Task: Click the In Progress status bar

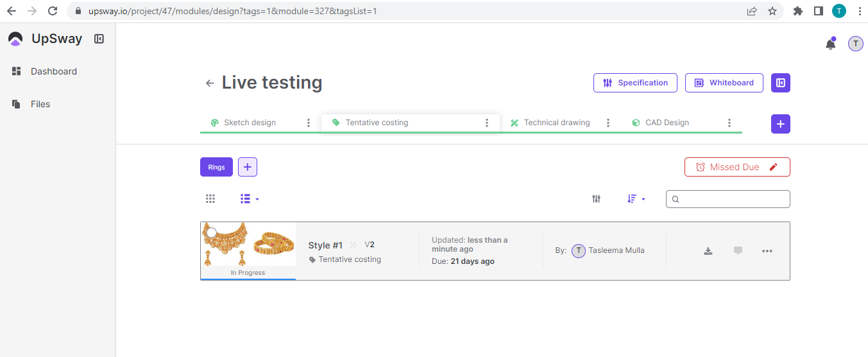Action: point(248,273)
